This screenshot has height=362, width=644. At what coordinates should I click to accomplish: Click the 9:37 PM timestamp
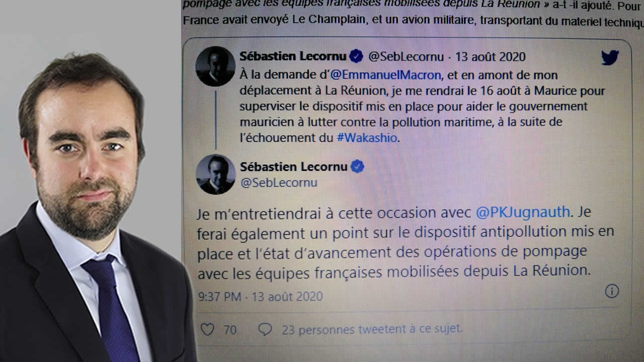(x=219, y=297)
